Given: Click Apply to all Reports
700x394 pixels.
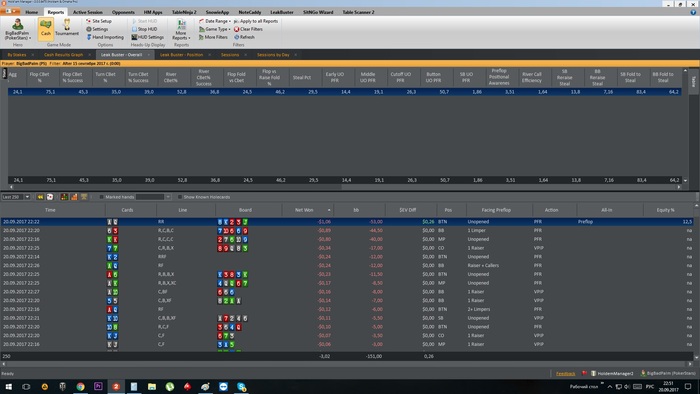Looking at the screenshot, I should click(256, 21).
